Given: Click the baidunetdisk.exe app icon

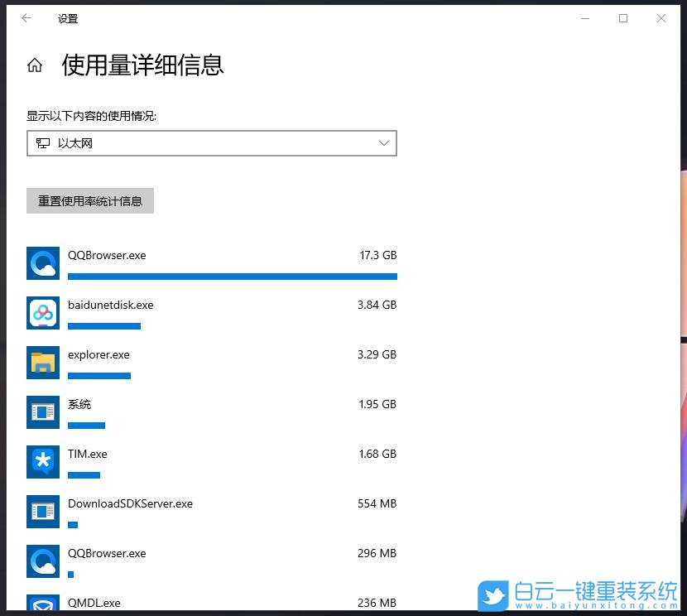Looking at the screenshot, I should pos(43,313).
